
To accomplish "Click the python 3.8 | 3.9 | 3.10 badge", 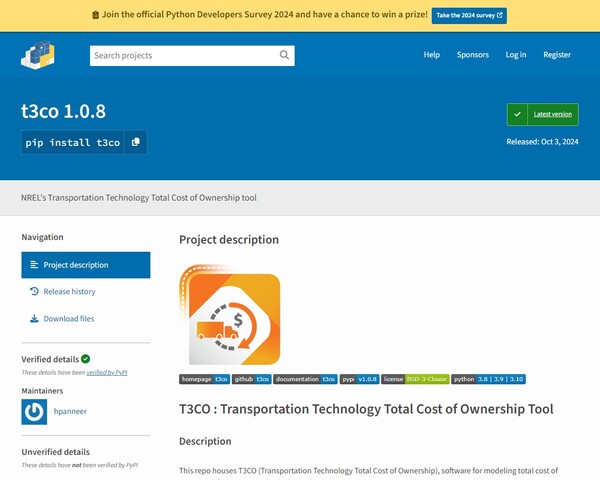I will (x=488, y=379).
